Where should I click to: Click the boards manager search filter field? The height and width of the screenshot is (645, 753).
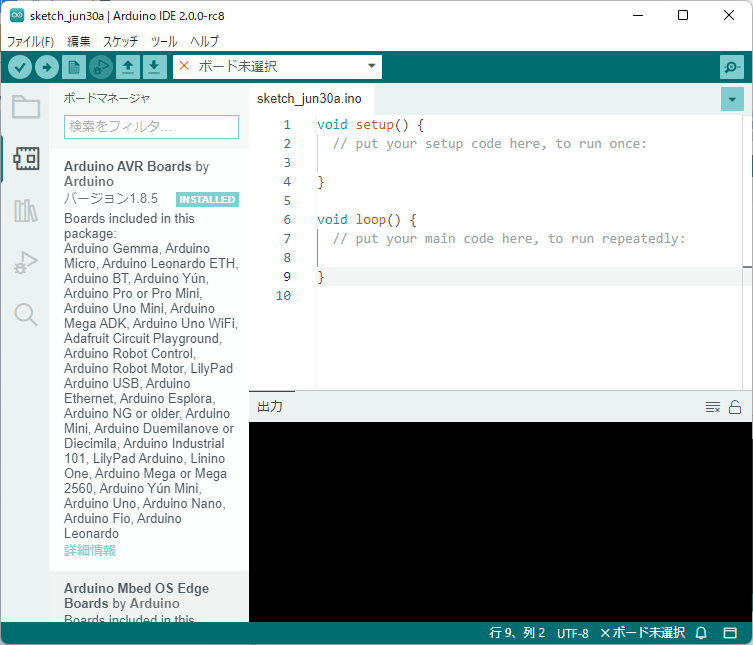(151, 127)
